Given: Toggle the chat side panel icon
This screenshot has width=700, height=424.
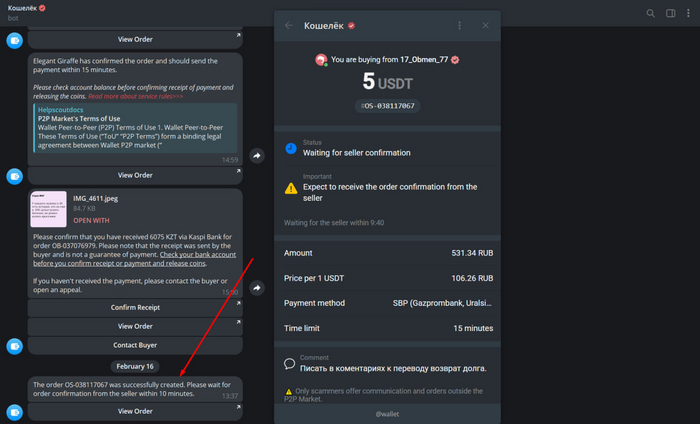Looking at the screenshot, I should (669, 13).
